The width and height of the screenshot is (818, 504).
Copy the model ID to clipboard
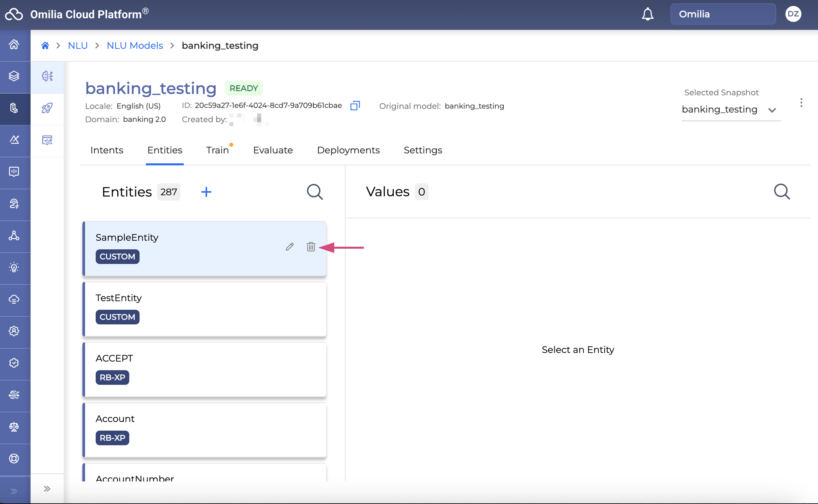[x=355, y=106]
